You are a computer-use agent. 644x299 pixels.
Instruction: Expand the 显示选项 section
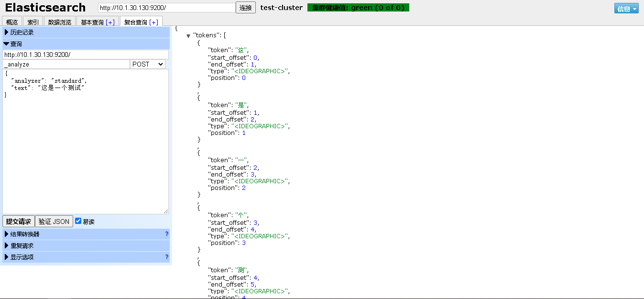click(x=86, y=257)
